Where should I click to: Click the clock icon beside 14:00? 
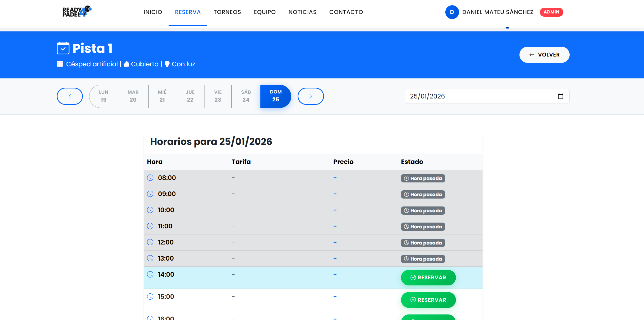click(x=150, y=274)
